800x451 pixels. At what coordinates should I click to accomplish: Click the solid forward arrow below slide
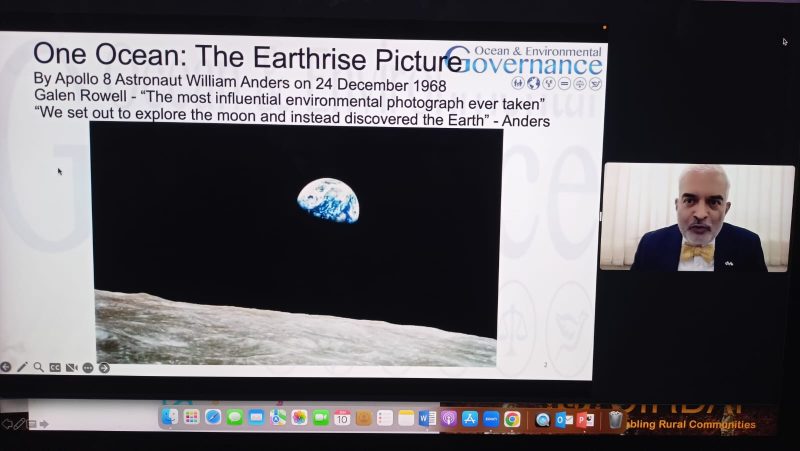tap(44, 423)
